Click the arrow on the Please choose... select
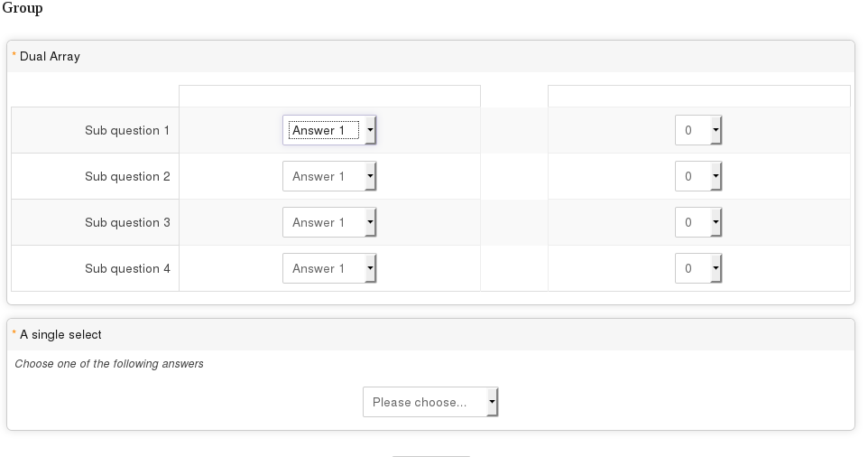Viewport: 868px width, 457px height. pyautogui.click(x=492, y=403)
